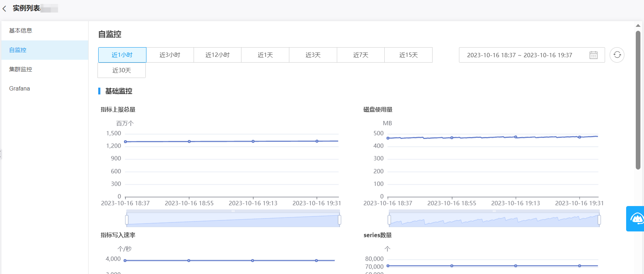Screen dimensions: 644x274
Task: Select the 近3小时 time range
Action: [170, 55]
